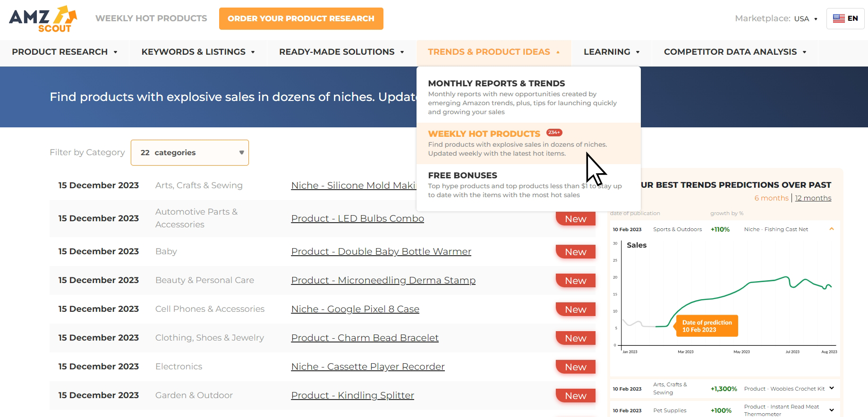Click 'Clothing, Shoes & Jewelry' category text

tap(210, 338)
